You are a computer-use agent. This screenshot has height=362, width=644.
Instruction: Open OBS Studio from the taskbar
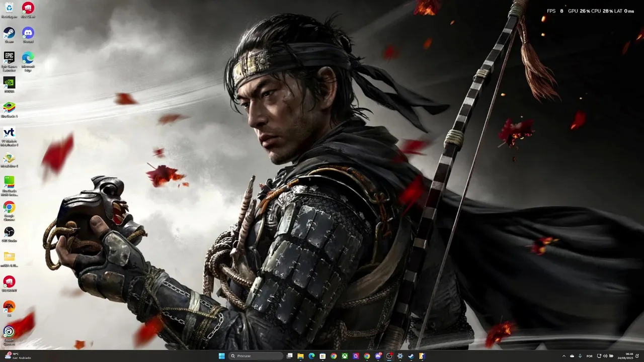tap(389, 356)
